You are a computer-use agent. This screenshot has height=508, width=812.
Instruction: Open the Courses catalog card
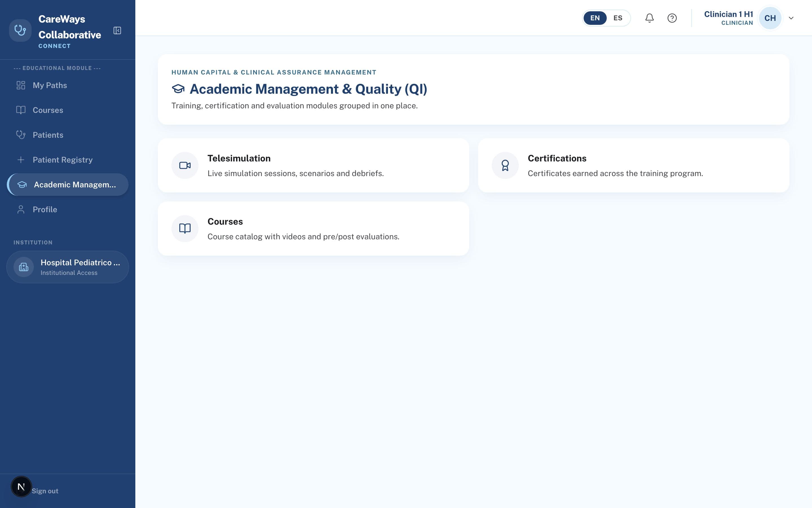314,229
